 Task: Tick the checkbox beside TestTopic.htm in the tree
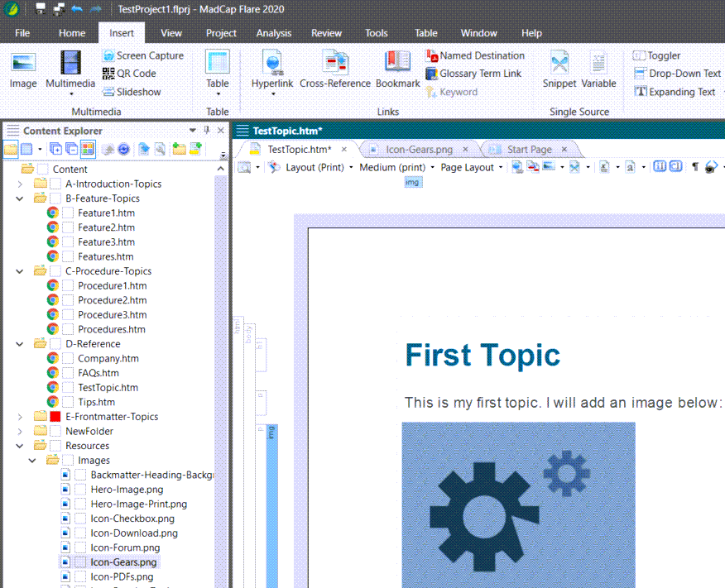click(68, 388)
